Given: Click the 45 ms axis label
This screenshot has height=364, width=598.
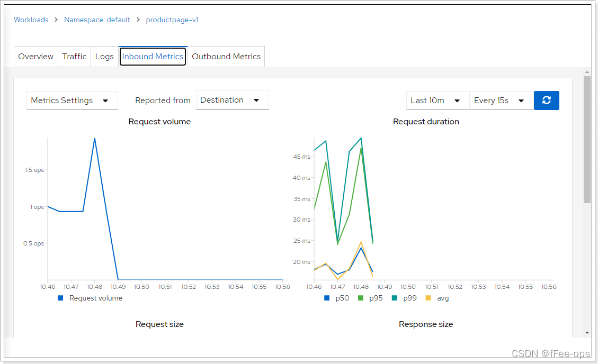Looking at the screenshot, I should (x=302, y=157).
